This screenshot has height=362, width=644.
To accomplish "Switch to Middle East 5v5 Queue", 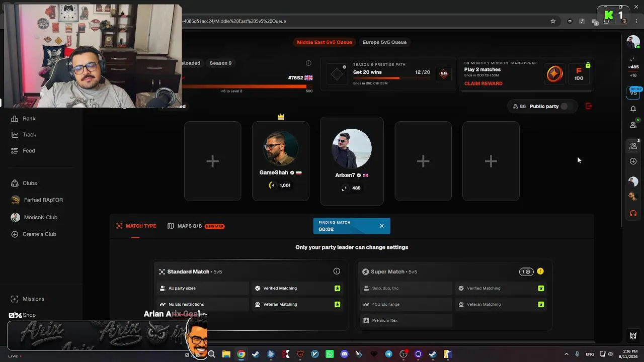I will pyautogui.click(x=325, y=42).
